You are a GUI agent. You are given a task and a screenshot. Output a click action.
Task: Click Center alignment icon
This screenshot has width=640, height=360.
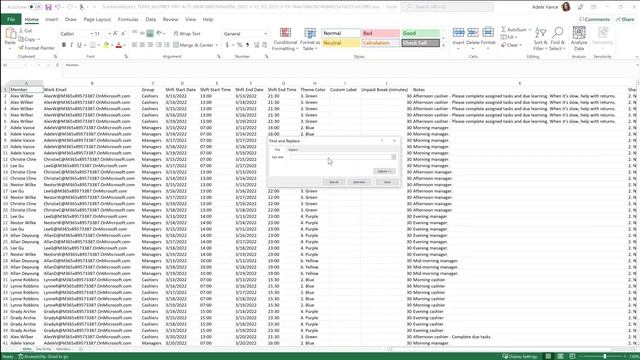[142, 45]
